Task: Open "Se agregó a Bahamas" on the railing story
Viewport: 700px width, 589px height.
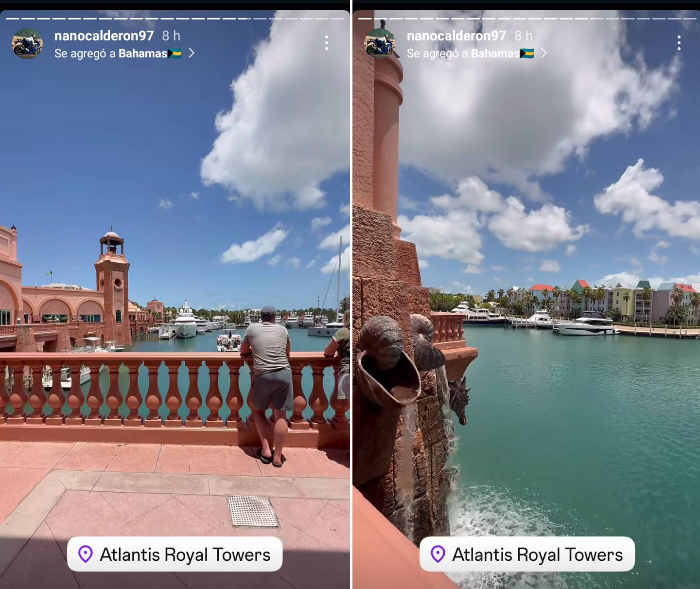Action: click(x=111, y=54)
